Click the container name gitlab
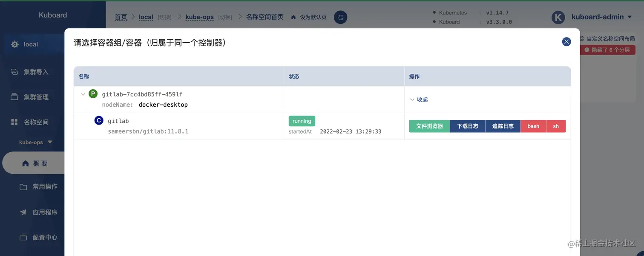Viewport: 644px width, 256px height. click(x=118, y=121)
